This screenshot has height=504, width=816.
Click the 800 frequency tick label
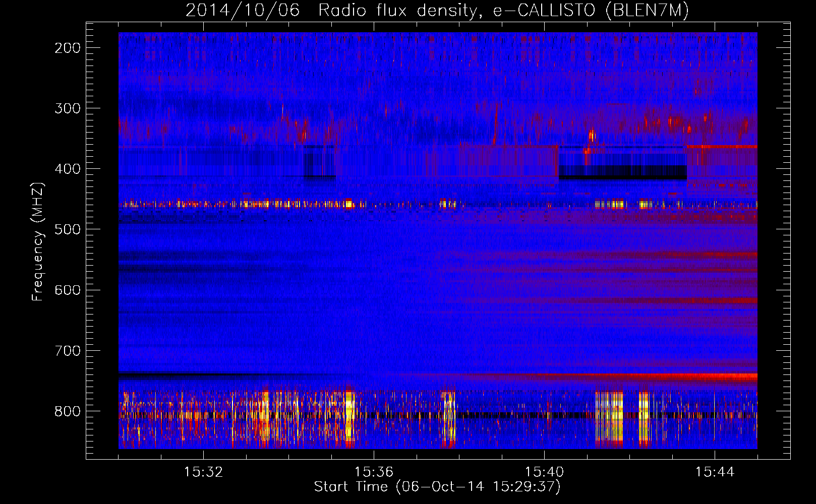click(68, 411)
